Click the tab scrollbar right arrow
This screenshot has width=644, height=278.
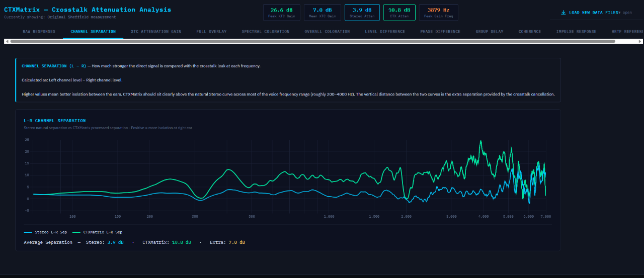point(641,41)
